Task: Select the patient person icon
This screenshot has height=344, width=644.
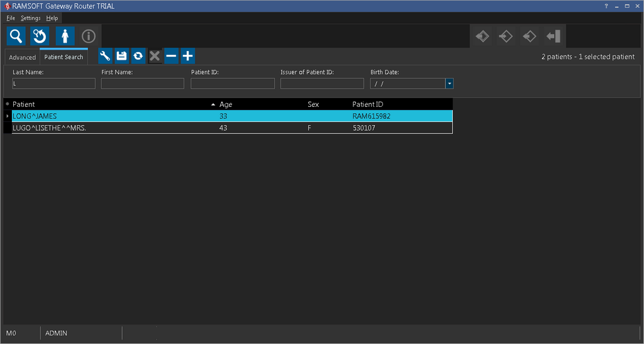Action: [65, 36]
